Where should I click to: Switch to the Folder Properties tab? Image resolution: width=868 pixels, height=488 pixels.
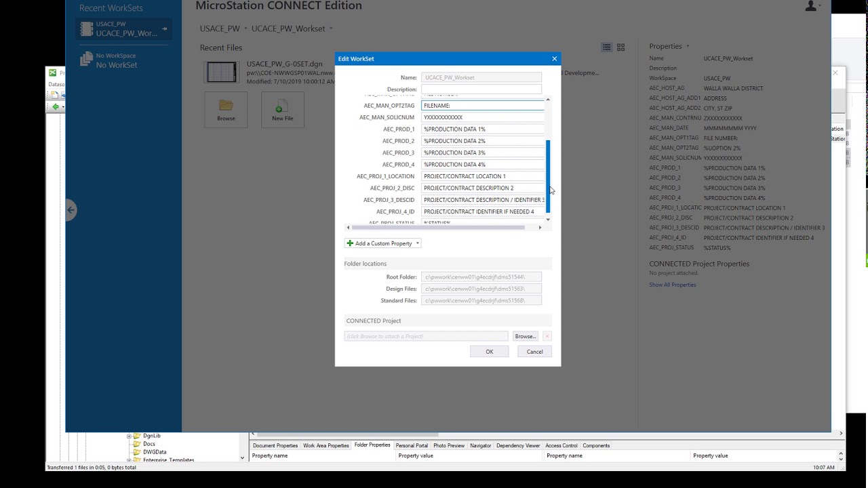372,445
